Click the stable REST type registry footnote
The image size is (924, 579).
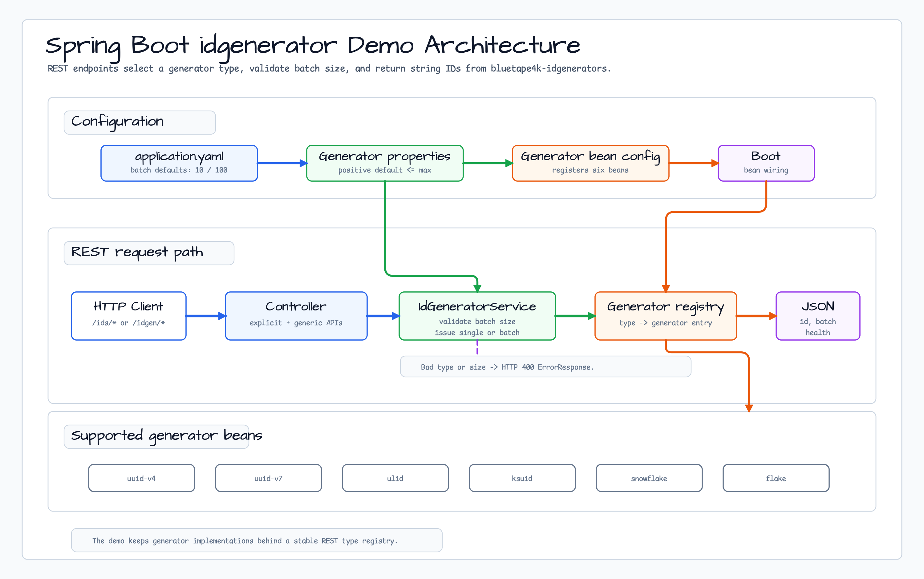pos(257,540)
